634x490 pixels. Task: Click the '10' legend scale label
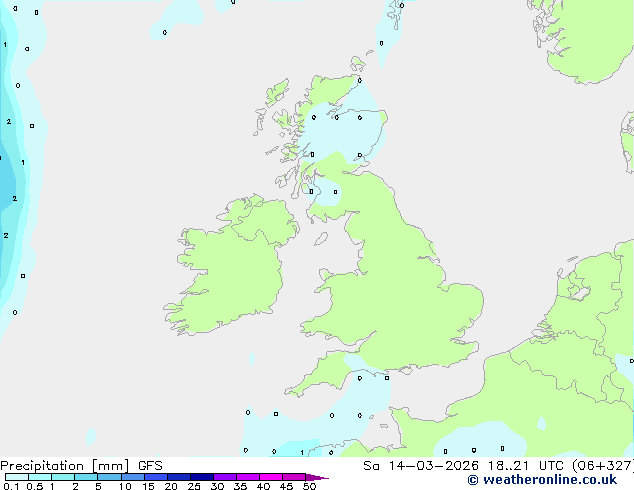point(125,486)
